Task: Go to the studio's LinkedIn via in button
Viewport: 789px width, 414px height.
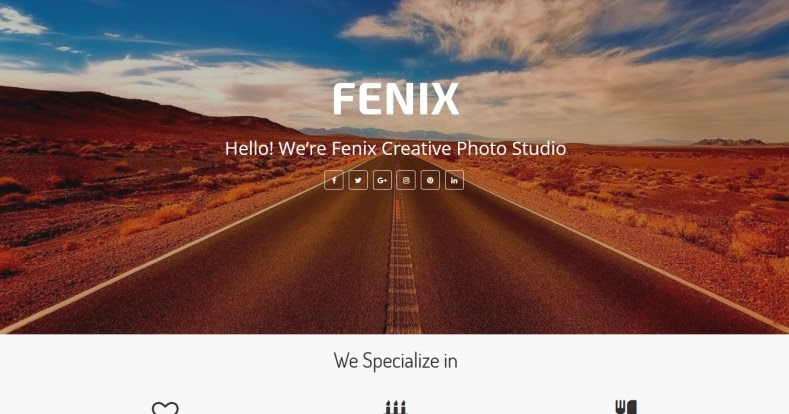Action: (454, 180)
